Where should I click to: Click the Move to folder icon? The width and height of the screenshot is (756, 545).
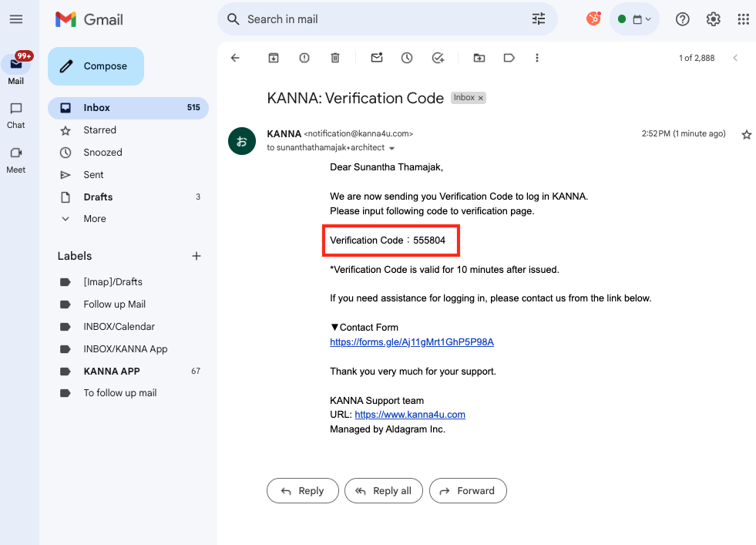(x=479, y=58)
